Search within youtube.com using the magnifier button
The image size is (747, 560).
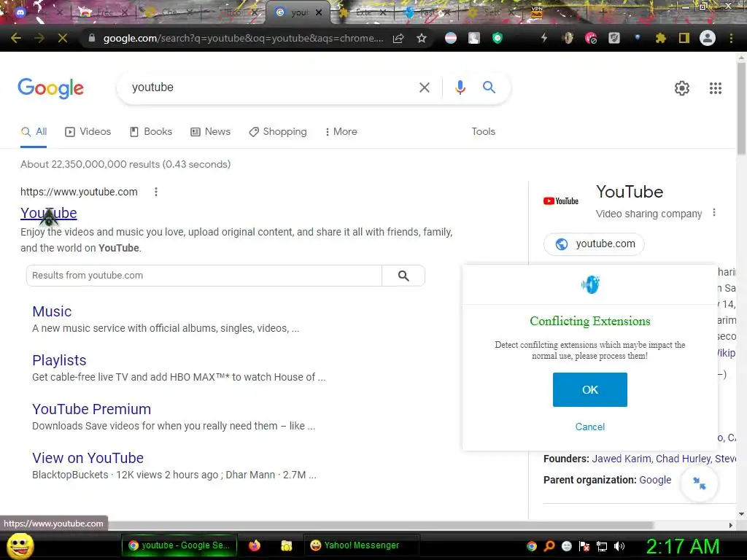[x=403, y=276]
